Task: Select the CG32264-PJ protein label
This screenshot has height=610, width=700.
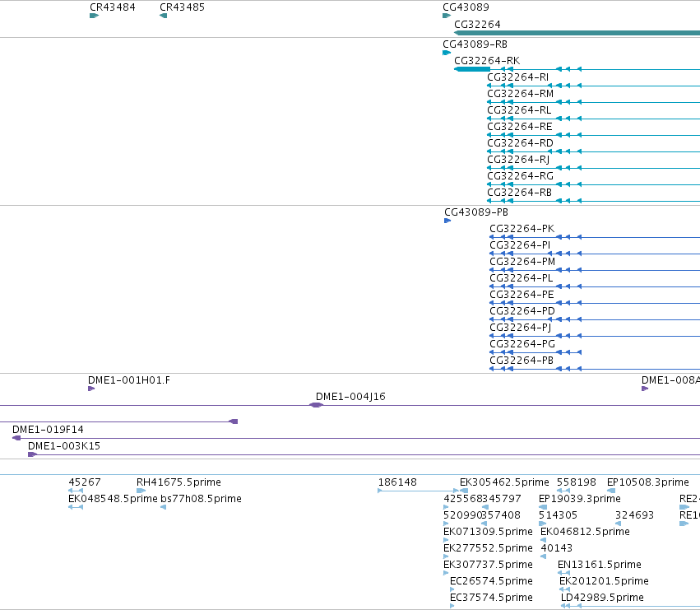Action: pyautogui.click(x=520, y=327)
